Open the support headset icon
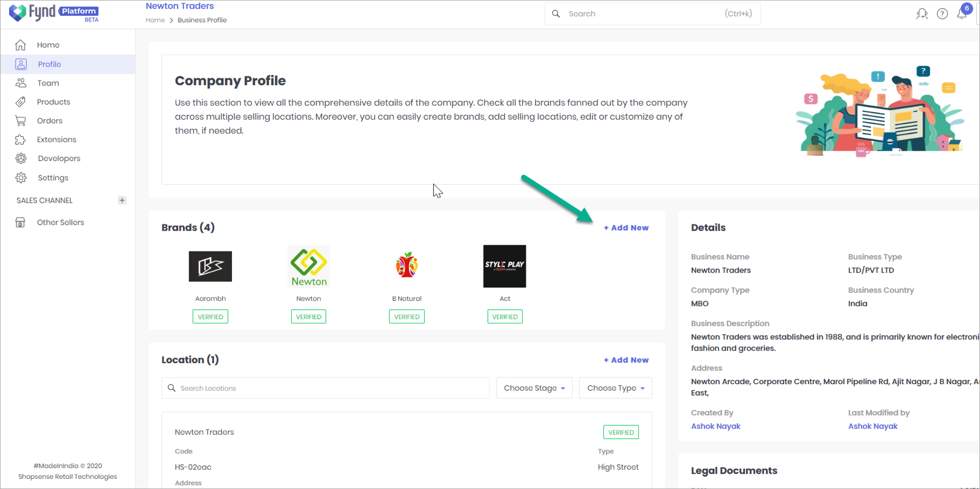Viewport: 980px width, 489px height. pos(921,14)
